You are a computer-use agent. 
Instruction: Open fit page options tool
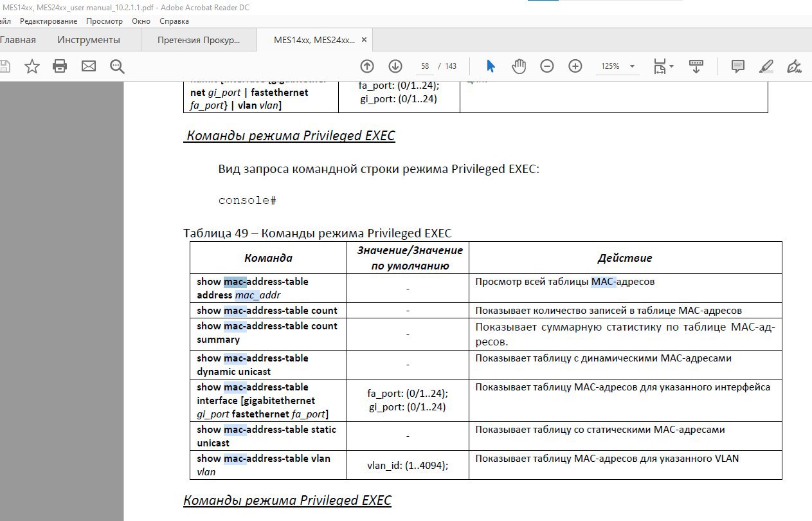coord(660,66)
